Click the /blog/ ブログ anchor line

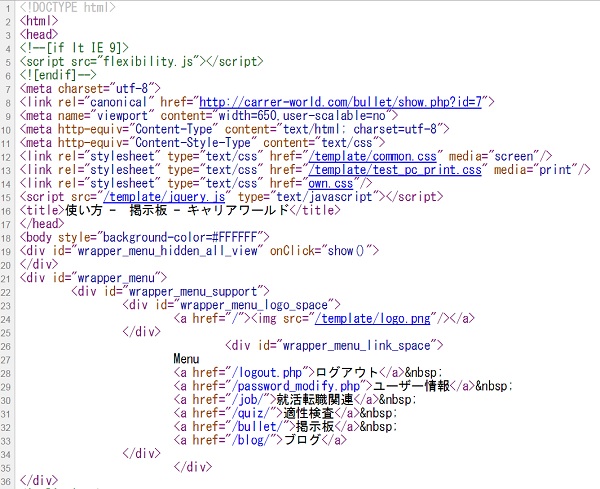coord(260,440)
